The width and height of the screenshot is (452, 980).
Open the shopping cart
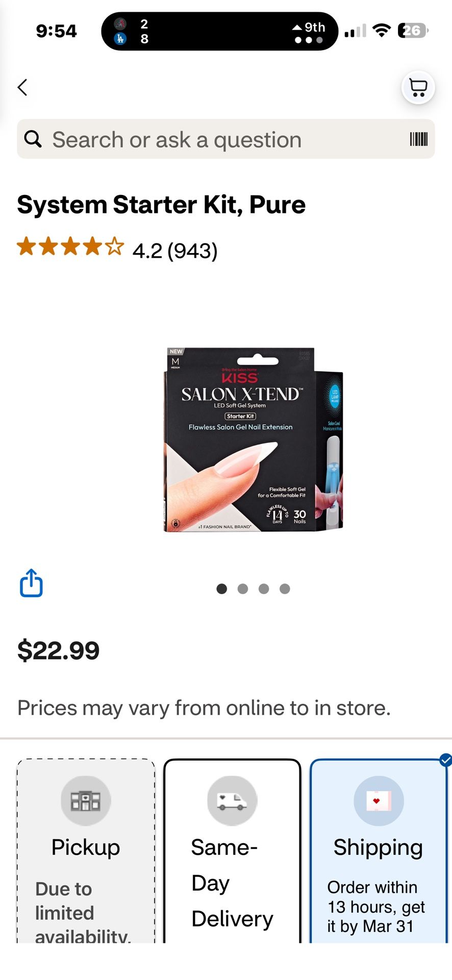tap(418, 88)
